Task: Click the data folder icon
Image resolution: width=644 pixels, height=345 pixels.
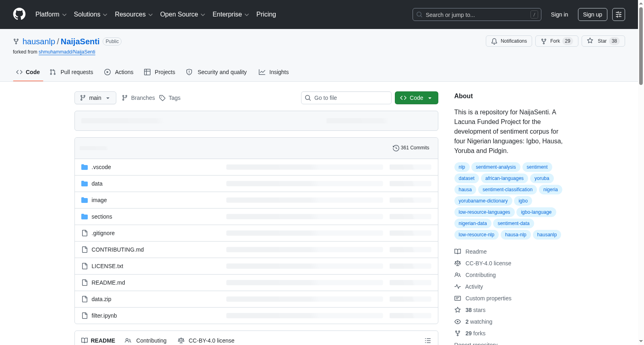Action: pyautogui.click(x=85, y=184)
